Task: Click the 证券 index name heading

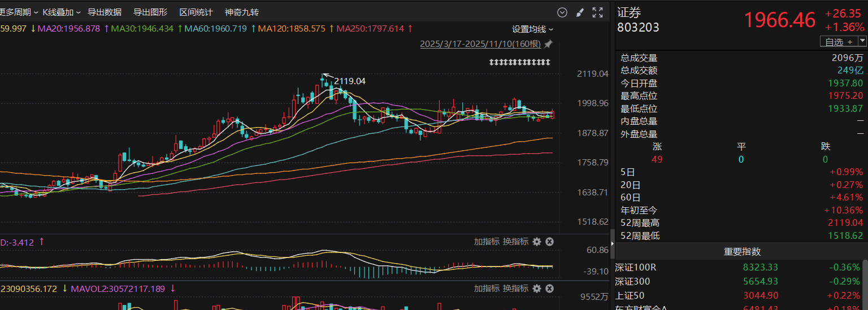Action: tap(629, 13)
